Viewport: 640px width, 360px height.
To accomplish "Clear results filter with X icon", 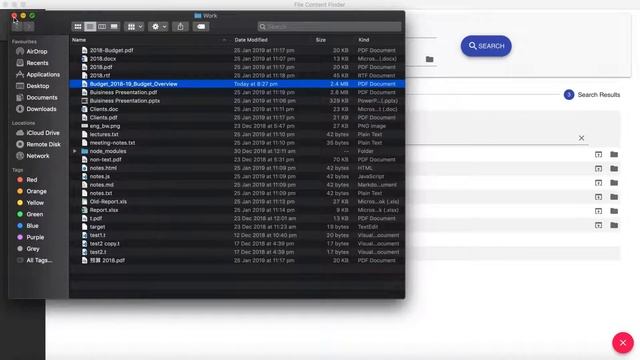I will point(581,138).
